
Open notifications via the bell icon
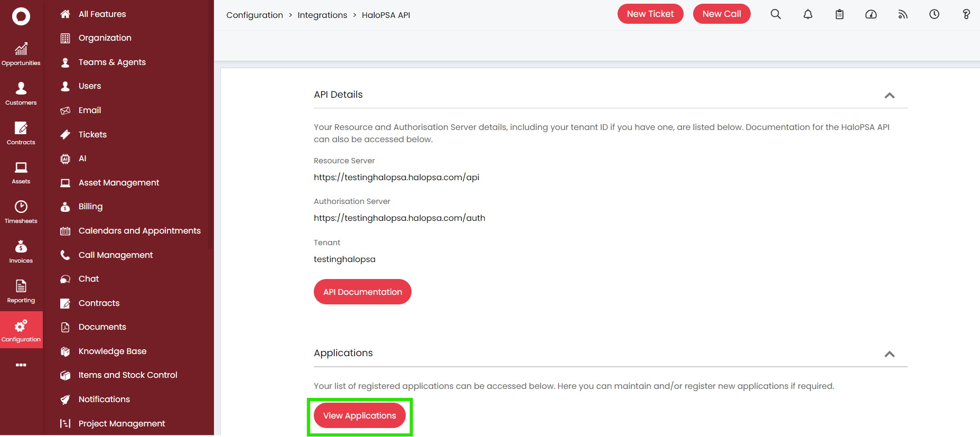[808, 14]
